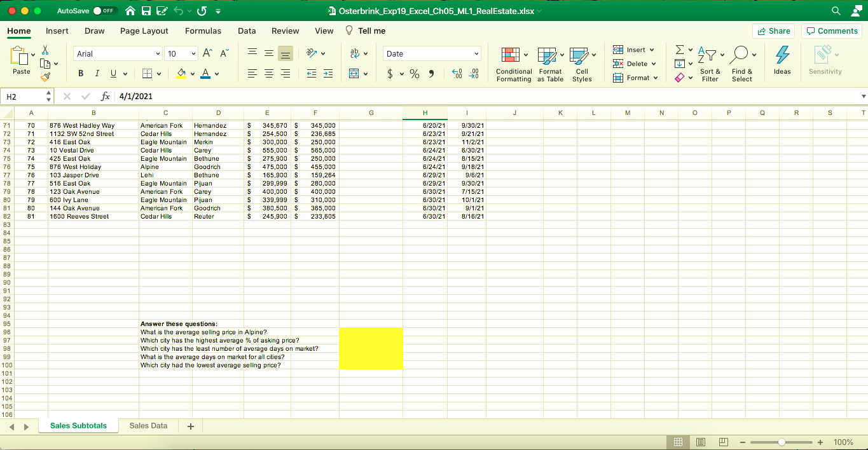The height and width of the screenshot is (450, 868).
Task: Adjust the zoom slider
Action: [781, 442]
